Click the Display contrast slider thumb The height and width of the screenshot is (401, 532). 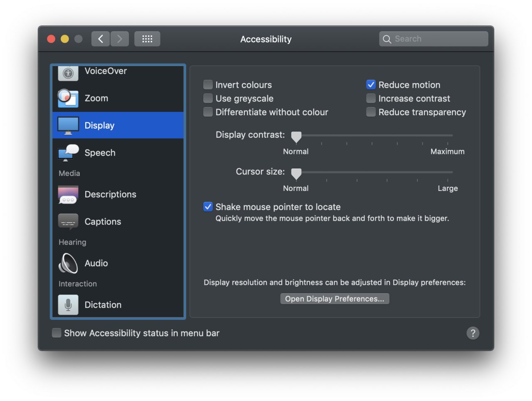(x=296, y=137)
